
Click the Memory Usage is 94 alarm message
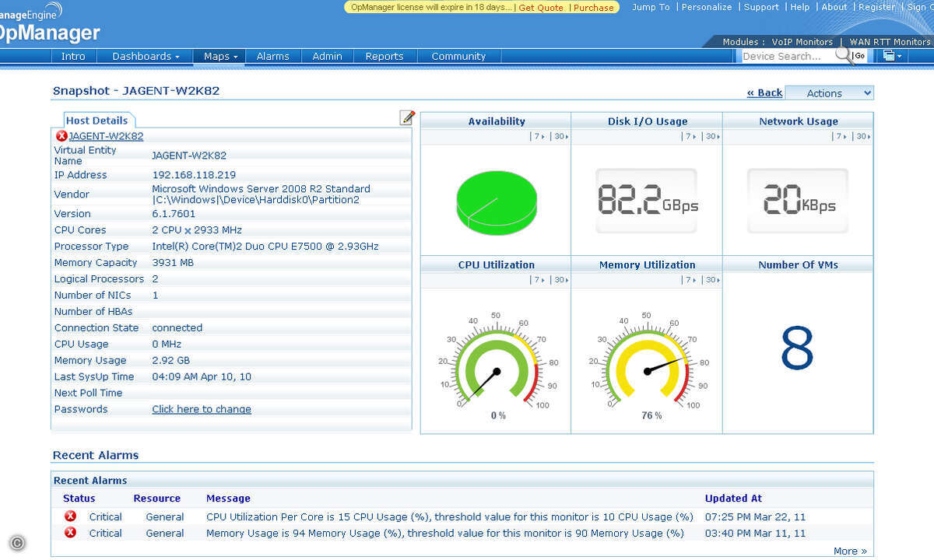click(445, 533)
